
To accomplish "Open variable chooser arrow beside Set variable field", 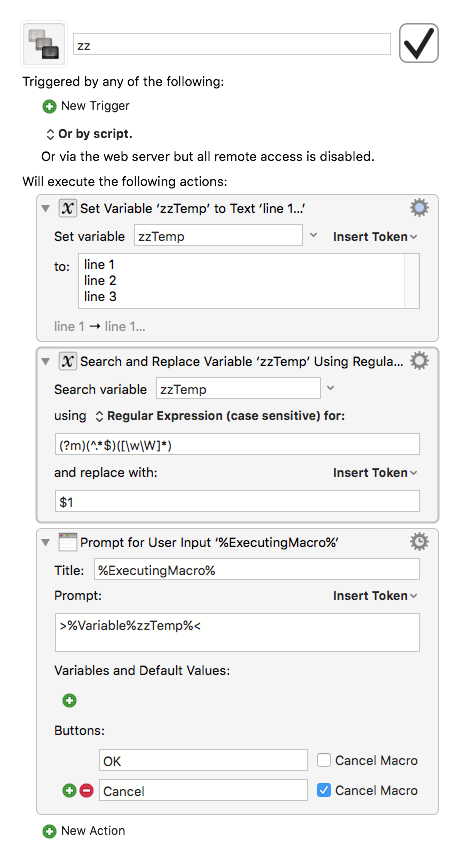I will tap(313, 236).
